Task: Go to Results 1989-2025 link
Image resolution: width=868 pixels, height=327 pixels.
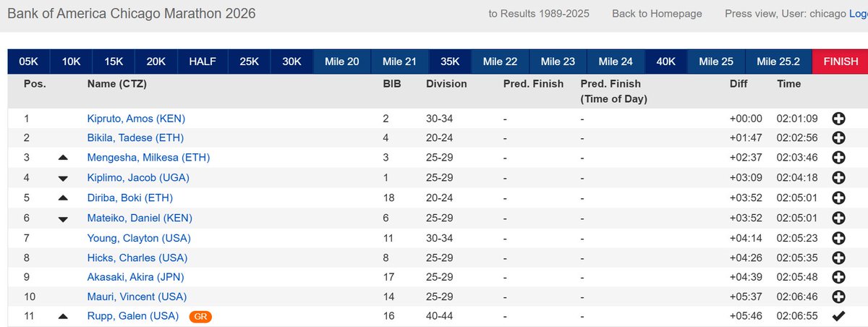Action: click(x=539, y=14)
